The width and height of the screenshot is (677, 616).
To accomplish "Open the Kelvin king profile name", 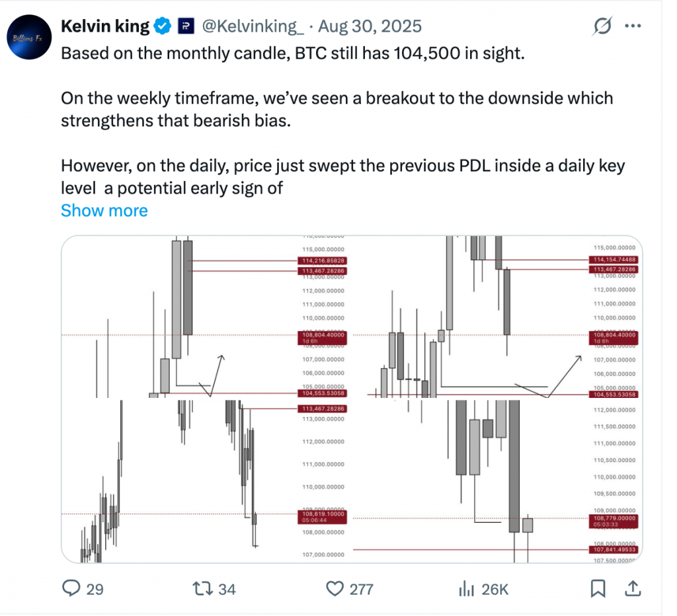I will pyautogui.click(x=104, y=26).
